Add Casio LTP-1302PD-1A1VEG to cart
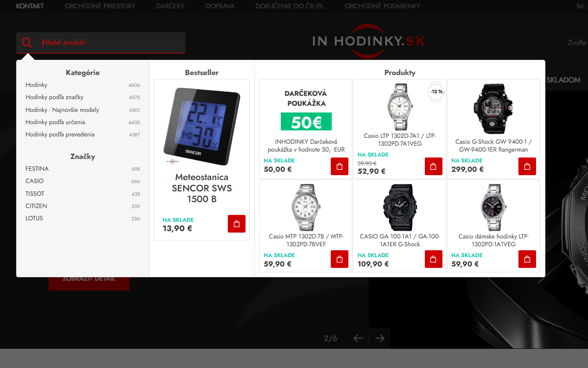The width and height of the screenshot is (588, 368). tap(527, 259)
